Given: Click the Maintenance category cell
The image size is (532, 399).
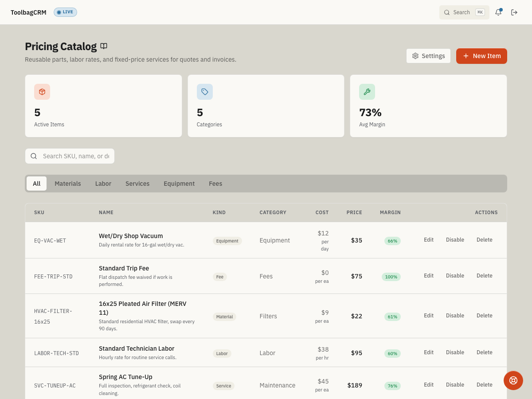Looking at the screenshot, I should coord(278,385).
